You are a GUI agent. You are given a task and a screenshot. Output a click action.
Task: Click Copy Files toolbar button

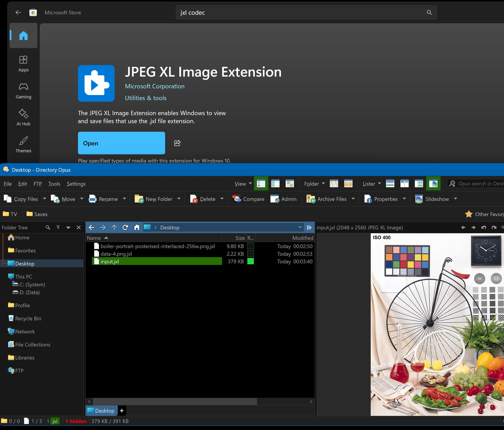pos(21,199)
